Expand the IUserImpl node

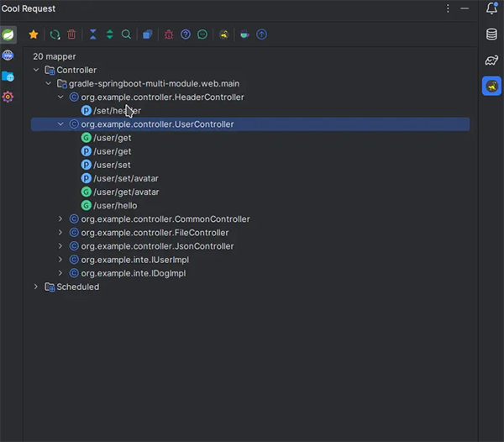pyautogui.click(x=60, y=260)
